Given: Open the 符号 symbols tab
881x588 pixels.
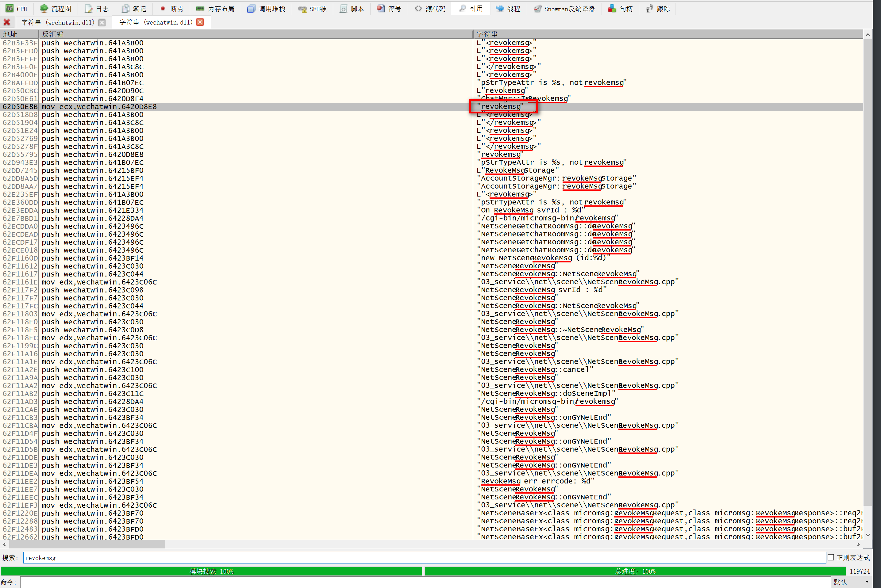Looking at the screenshot, I should pyautogui.click(x=390, y=9).
